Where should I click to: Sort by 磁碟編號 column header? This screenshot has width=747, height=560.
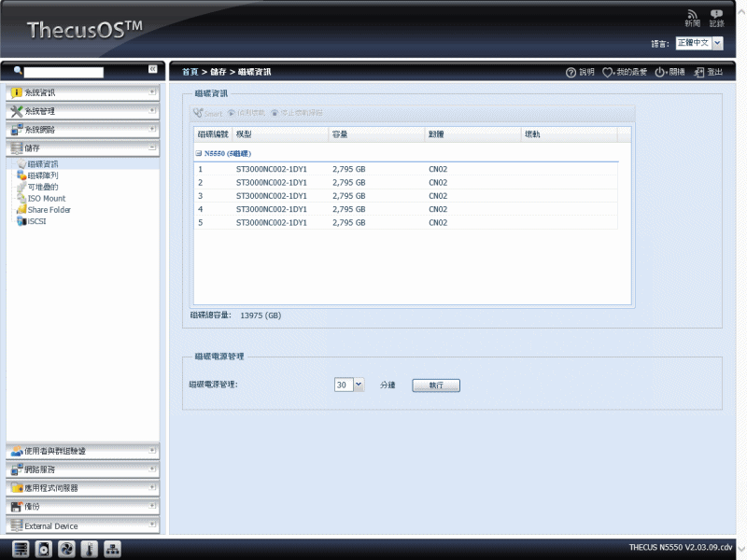[x=213, y=134]
